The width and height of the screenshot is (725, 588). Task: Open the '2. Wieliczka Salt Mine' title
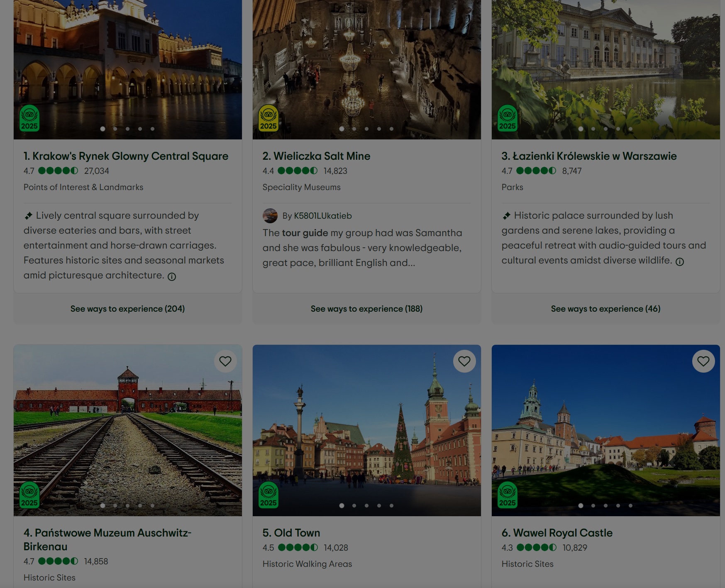(316, 156)
